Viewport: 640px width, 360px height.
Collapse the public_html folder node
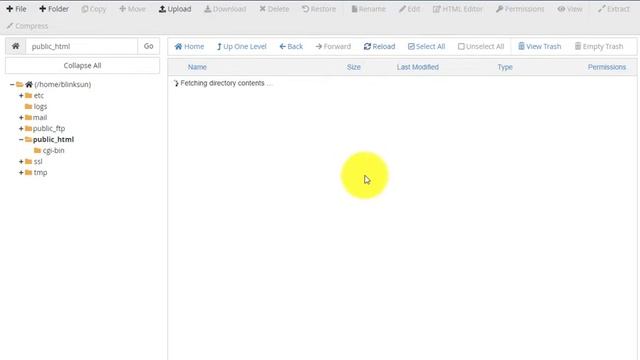point(21,140)
